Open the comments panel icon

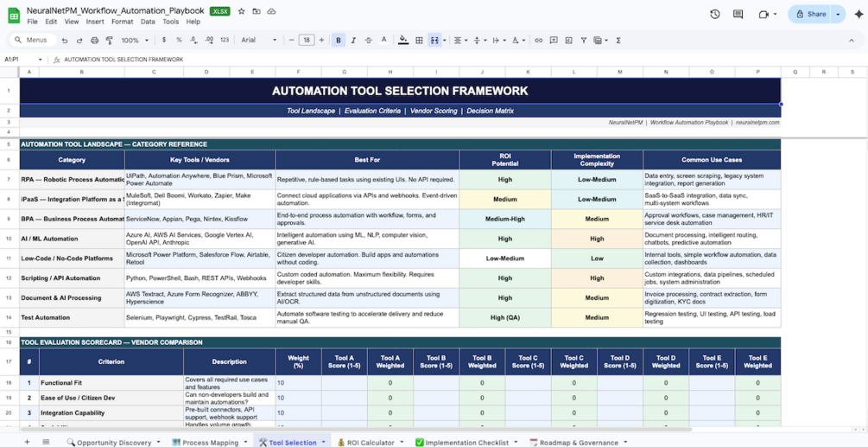pyautogui.click(x=738, y=15)
